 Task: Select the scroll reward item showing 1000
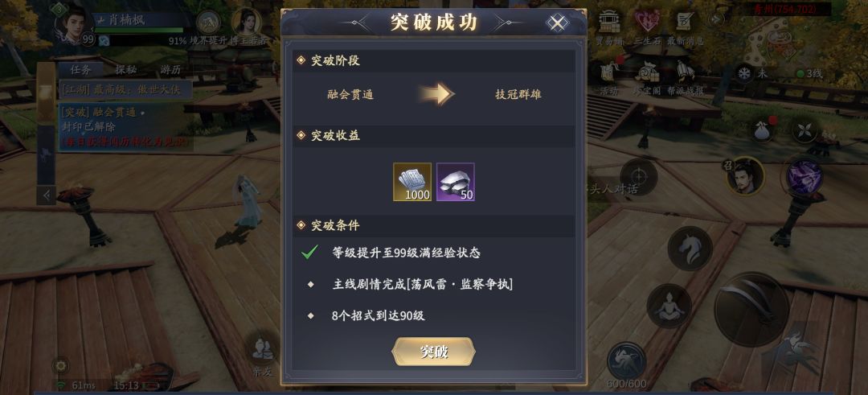click(412, 182)
